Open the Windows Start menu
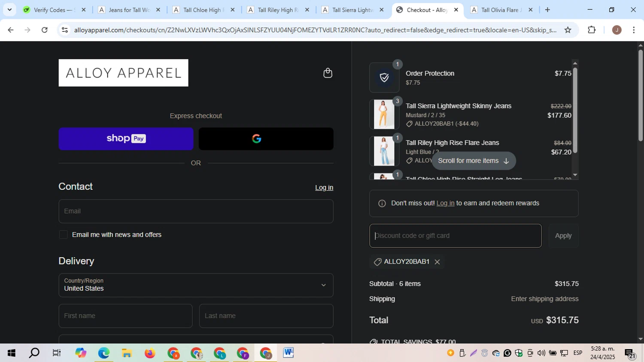The width and height of the screenshot is (644, 362). (11, 353)
